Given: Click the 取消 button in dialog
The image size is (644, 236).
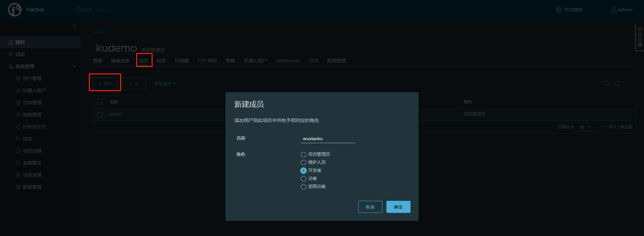Looking at the screenshot, I should pos(370,207).
